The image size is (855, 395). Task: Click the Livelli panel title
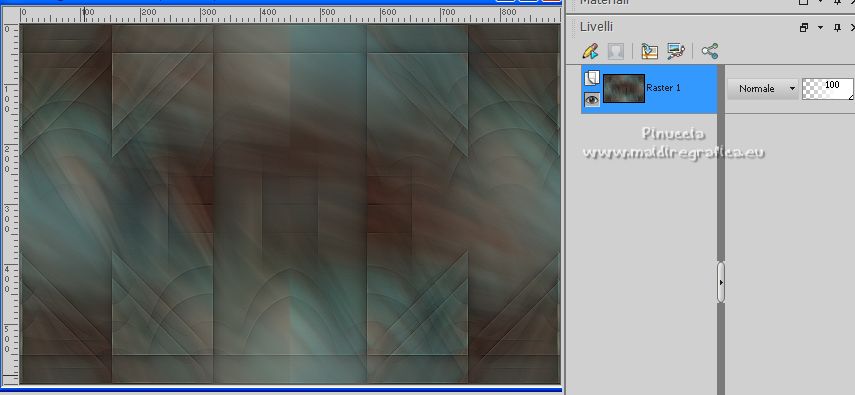pos(596,27)
